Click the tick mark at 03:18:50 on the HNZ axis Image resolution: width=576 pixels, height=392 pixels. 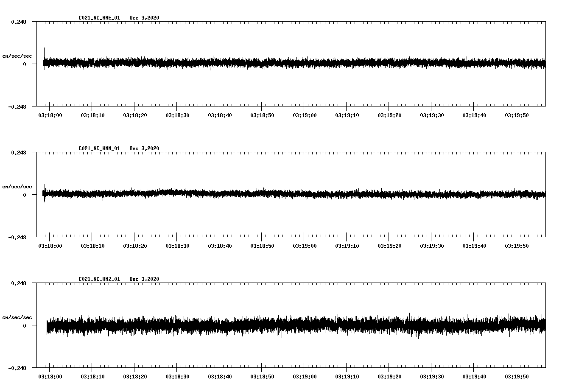coord(262,367)
